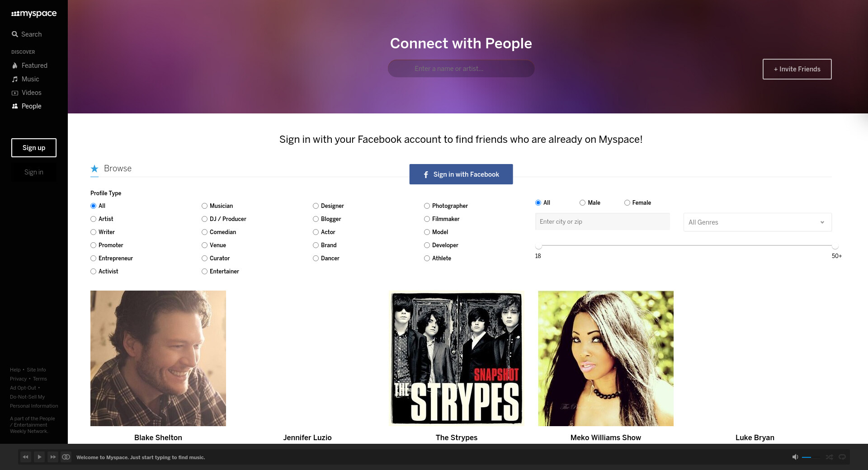Select Writer profile type
The width and height of the screenshot is (868, 470).
[x=93, y=232]
